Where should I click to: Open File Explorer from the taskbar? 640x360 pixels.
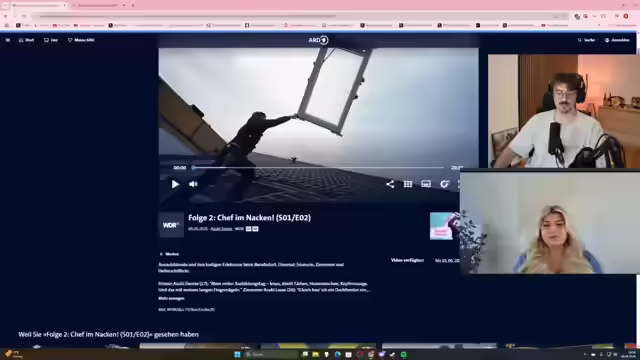coord(316,354)
